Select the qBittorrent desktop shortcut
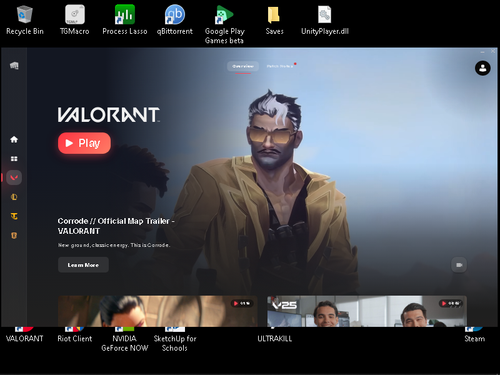This screenshot has height=375, width=500. [x=175, y=21]
